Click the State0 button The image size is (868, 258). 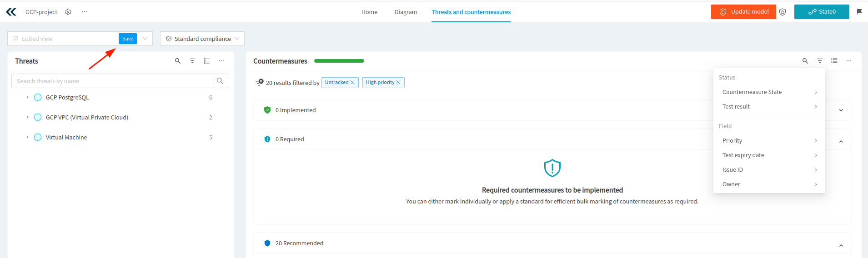click(x=822, y=12)
